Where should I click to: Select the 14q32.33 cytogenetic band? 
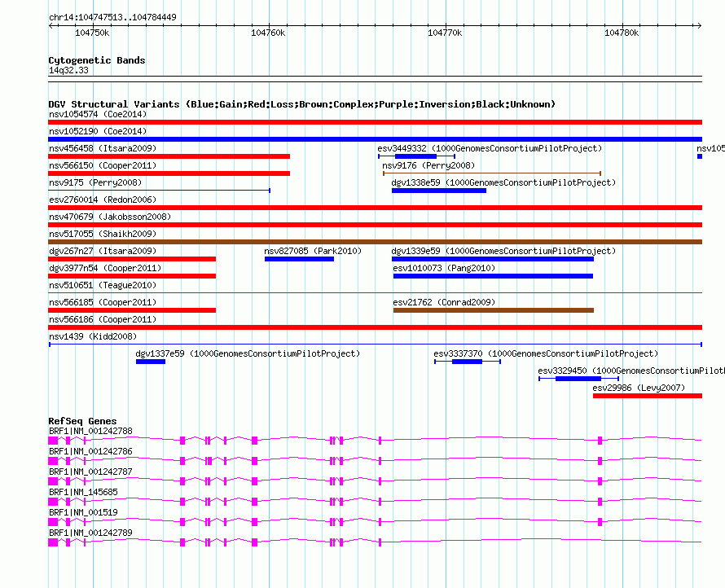point(68,71)
